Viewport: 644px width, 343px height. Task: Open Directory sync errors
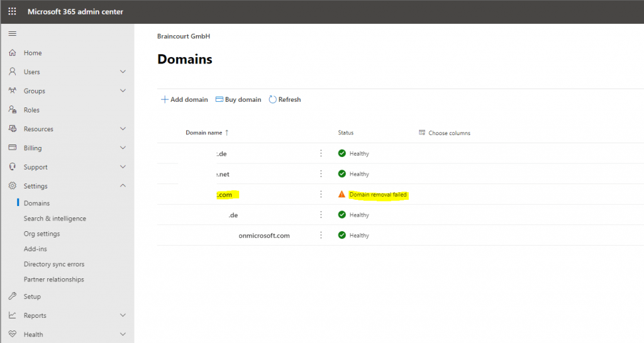[x=54, y=264]
